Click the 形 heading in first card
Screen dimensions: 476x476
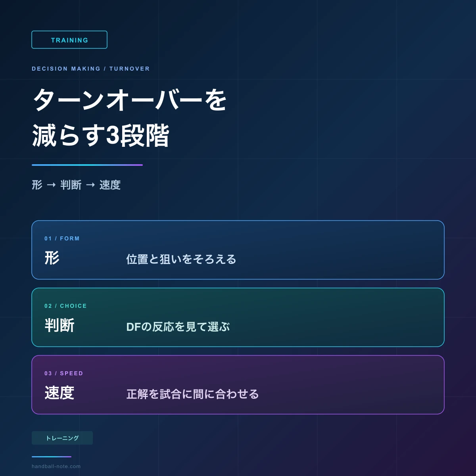(52, 258)
